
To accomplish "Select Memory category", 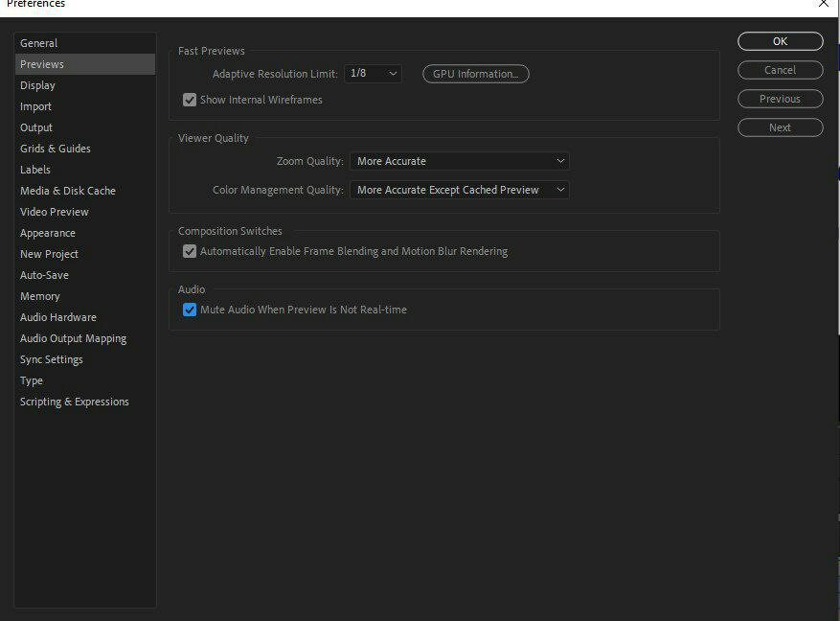I will pos(85,296).
